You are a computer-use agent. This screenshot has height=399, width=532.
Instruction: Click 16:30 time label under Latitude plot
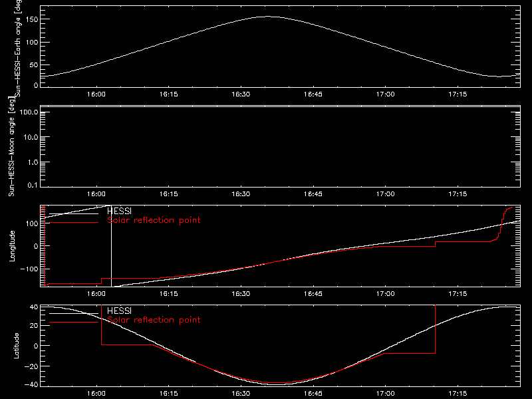(241, 394)
